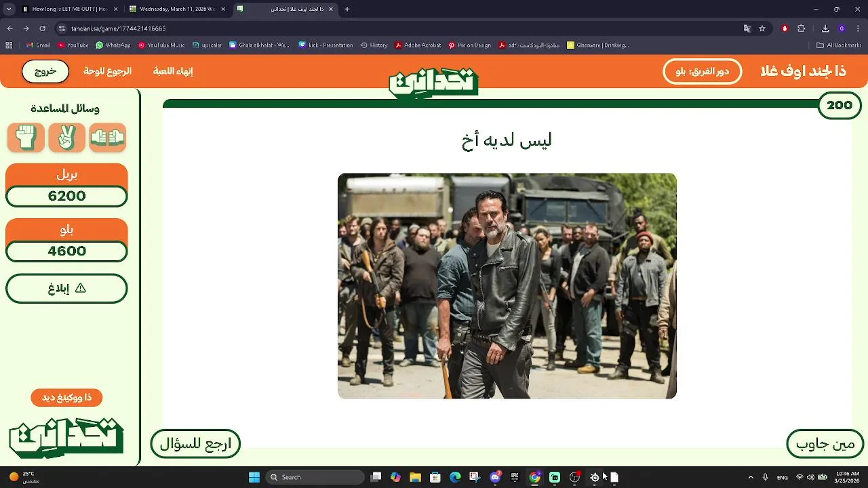
Task: Open the kick - Presentation bookmark
Action: click(x=325, y=45)
